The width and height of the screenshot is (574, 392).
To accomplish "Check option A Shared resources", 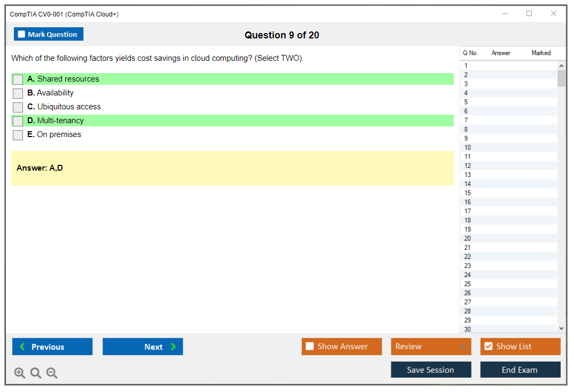I will tap(18, 79).
